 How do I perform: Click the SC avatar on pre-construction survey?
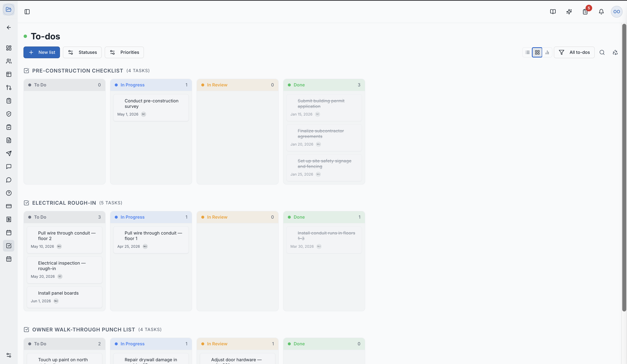click(144, 114)
